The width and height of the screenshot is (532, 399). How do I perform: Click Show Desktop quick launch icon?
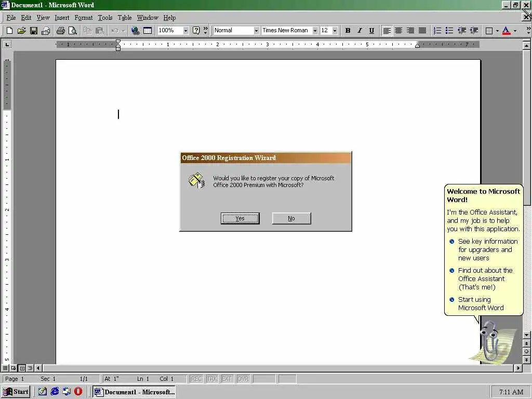43,391
